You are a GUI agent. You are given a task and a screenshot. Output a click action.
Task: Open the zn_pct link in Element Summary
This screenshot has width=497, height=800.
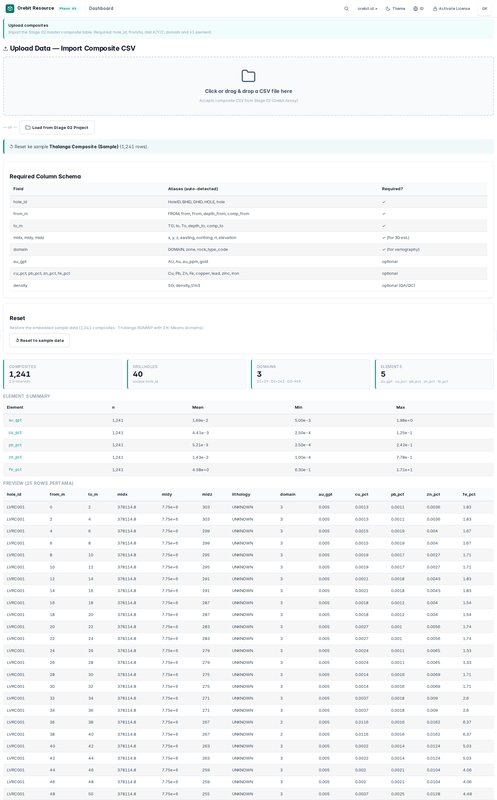click(15, 457)
